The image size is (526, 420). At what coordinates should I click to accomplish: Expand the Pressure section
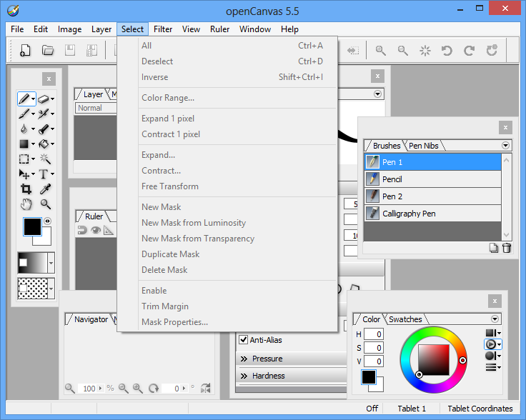291,359
